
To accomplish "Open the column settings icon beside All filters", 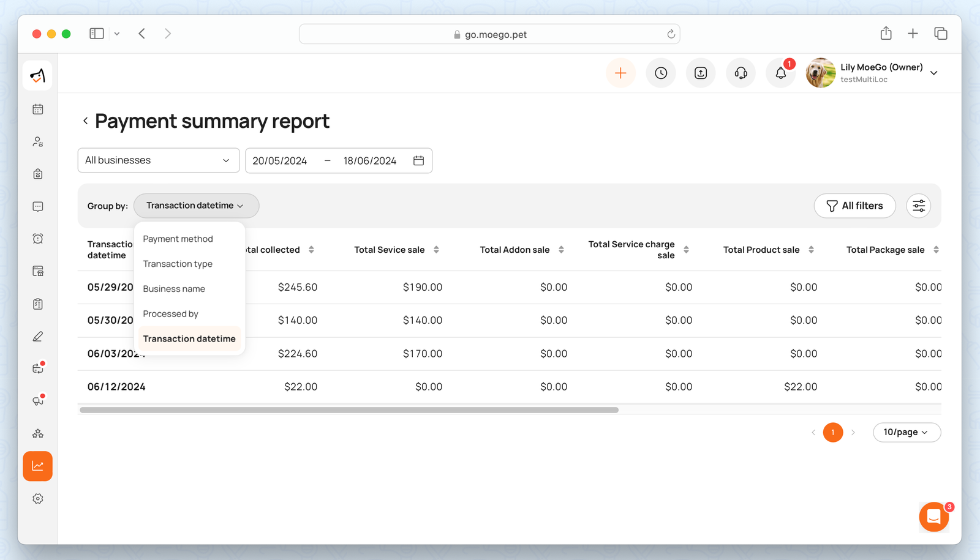I will [x=918, y=206].
